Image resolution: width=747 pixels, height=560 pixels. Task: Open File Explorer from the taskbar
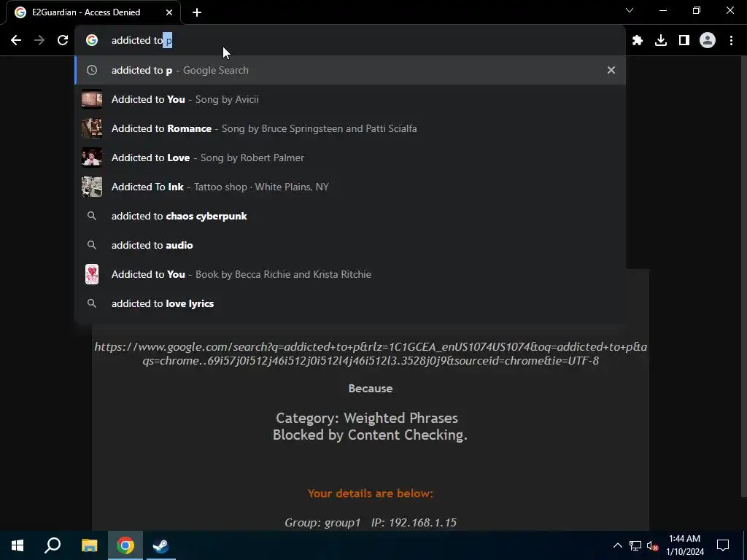point(89,545)
